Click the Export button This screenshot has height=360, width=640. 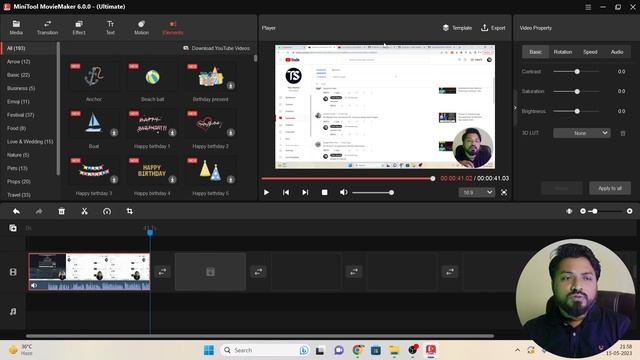(x=493, y=28)
